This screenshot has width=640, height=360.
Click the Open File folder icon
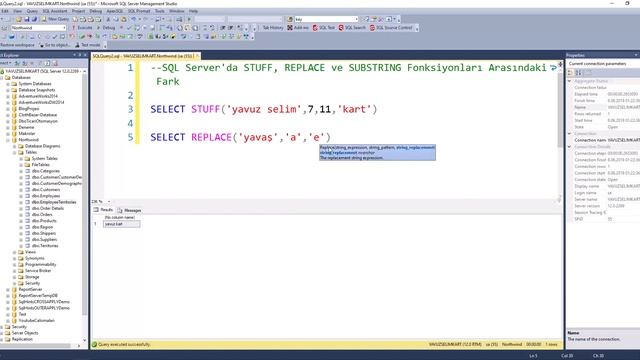(x=19, y=19)
